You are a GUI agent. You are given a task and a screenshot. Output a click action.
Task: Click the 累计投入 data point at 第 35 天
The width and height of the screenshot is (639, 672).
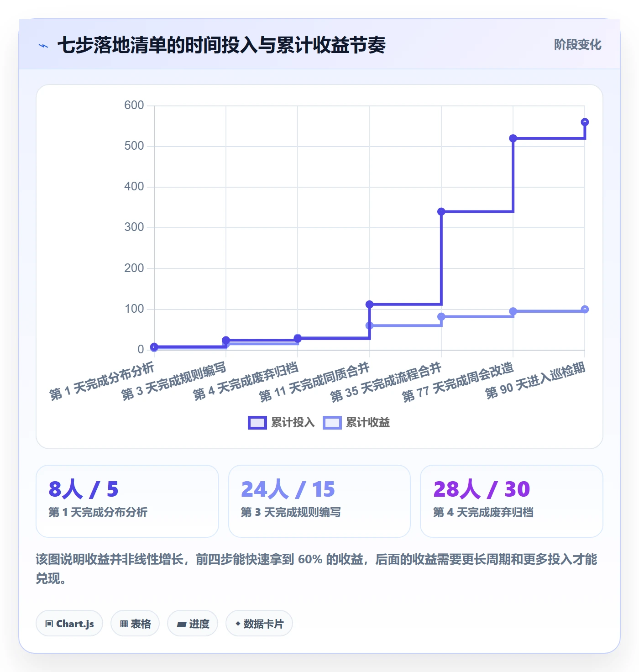point(441,211)
